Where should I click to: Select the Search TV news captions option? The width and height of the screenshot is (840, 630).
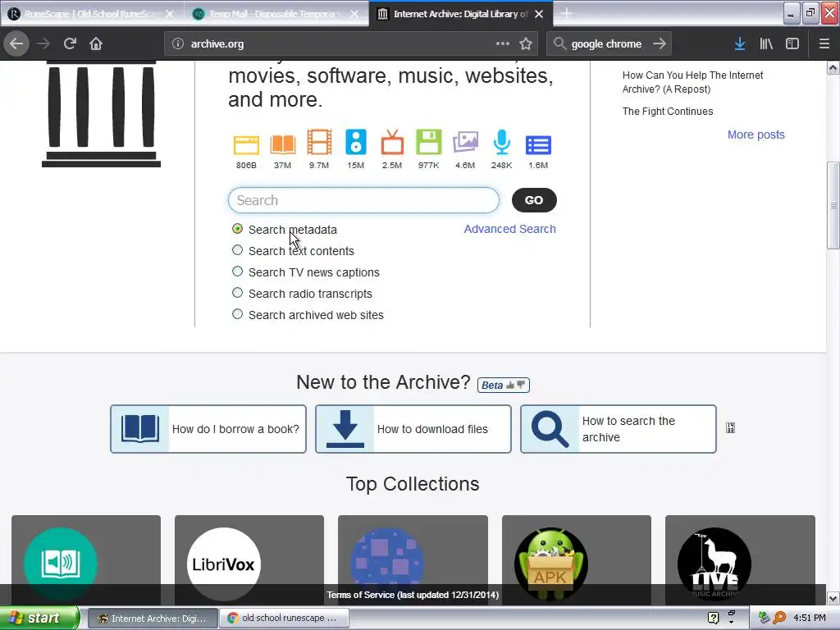(237, 272)
